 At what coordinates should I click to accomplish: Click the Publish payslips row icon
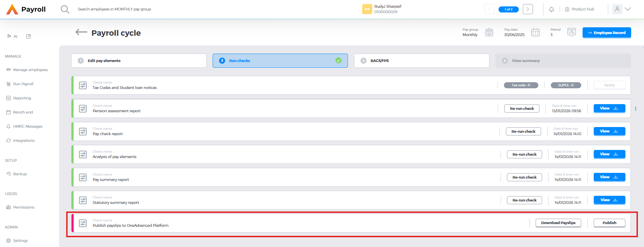[x=83, y=223]
